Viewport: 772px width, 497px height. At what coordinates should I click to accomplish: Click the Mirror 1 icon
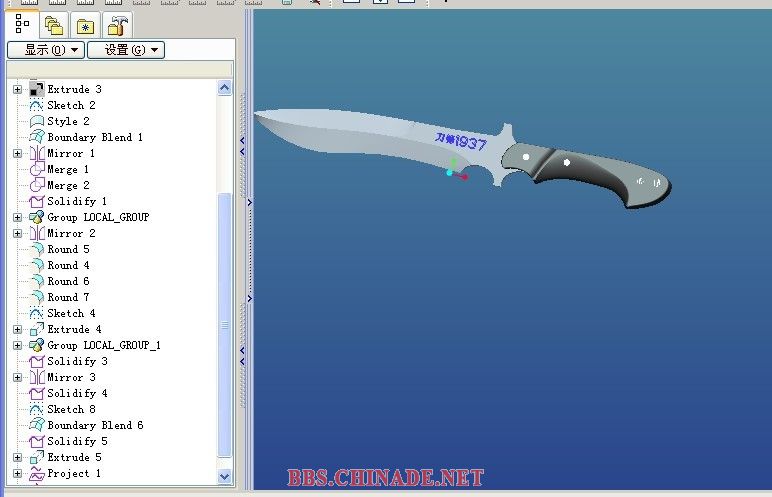click(x=36, y=153)
